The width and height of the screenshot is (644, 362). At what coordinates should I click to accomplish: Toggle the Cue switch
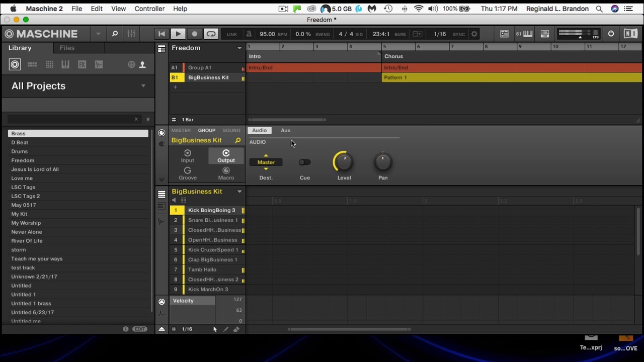point(304,162)
